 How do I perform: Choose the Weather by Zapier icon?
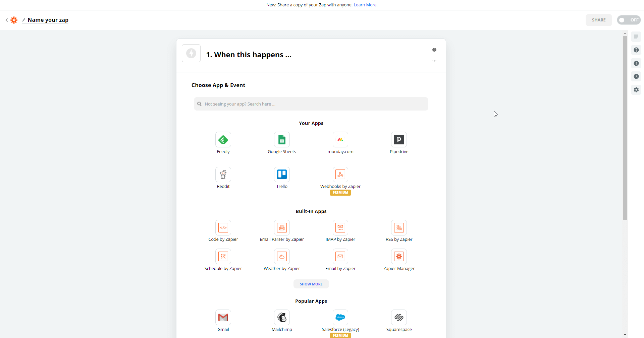click(282, 257)
